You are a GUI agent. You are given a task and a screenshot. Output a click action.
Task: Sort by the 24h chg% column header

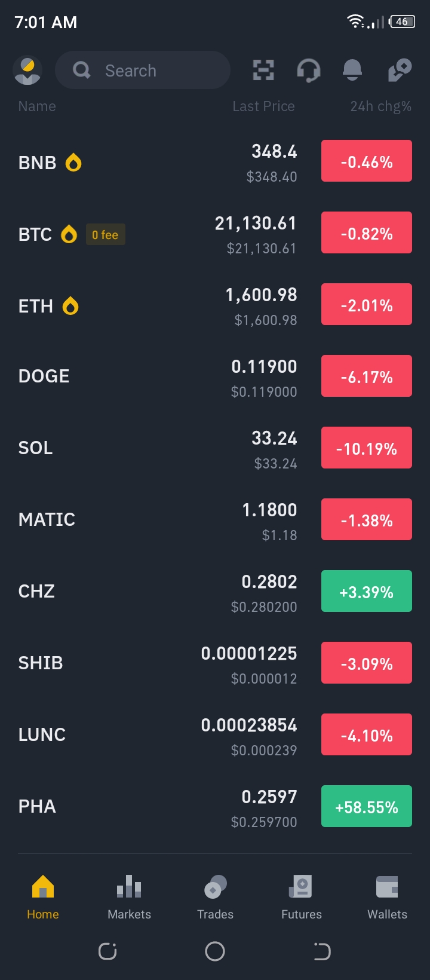pyautogui.click(x=380, y=106)
